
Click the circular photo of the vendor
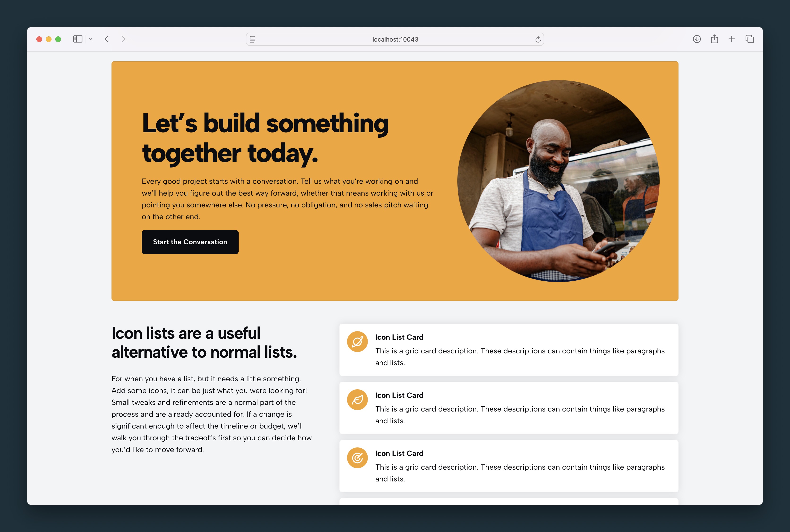pyautogui.click(x=558, y=181)
